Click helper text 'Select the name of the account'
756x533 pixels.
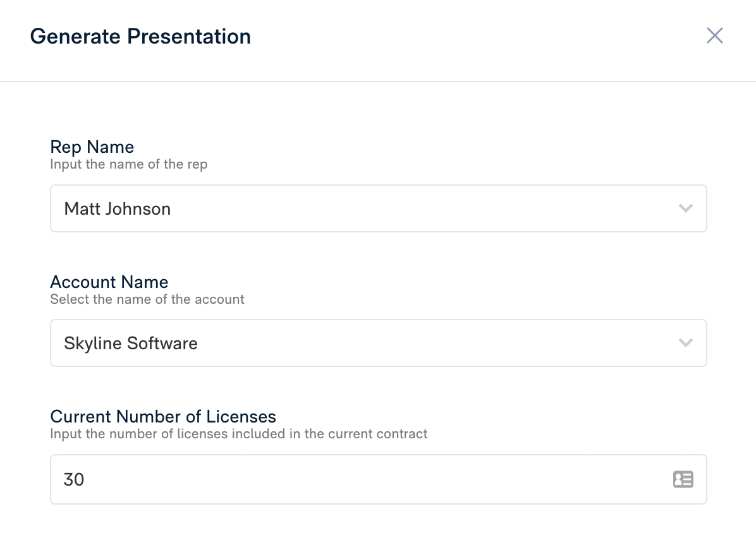(x=147, y=299)
